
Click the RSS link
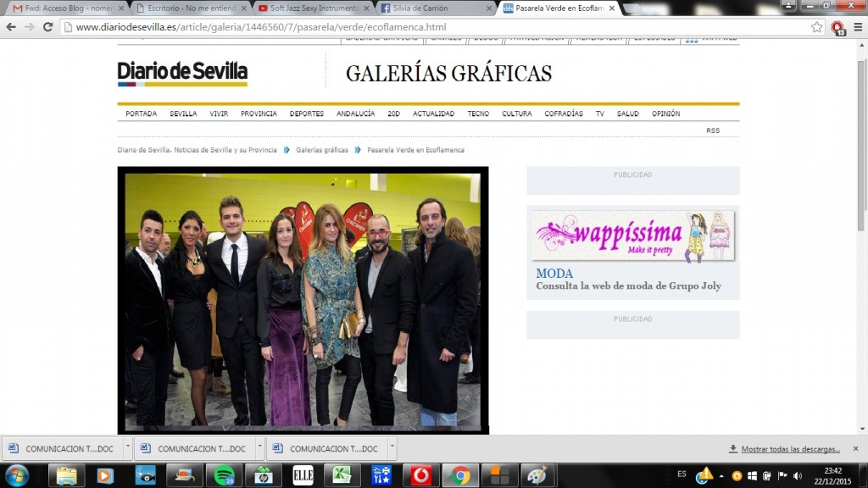click(713, 130)
